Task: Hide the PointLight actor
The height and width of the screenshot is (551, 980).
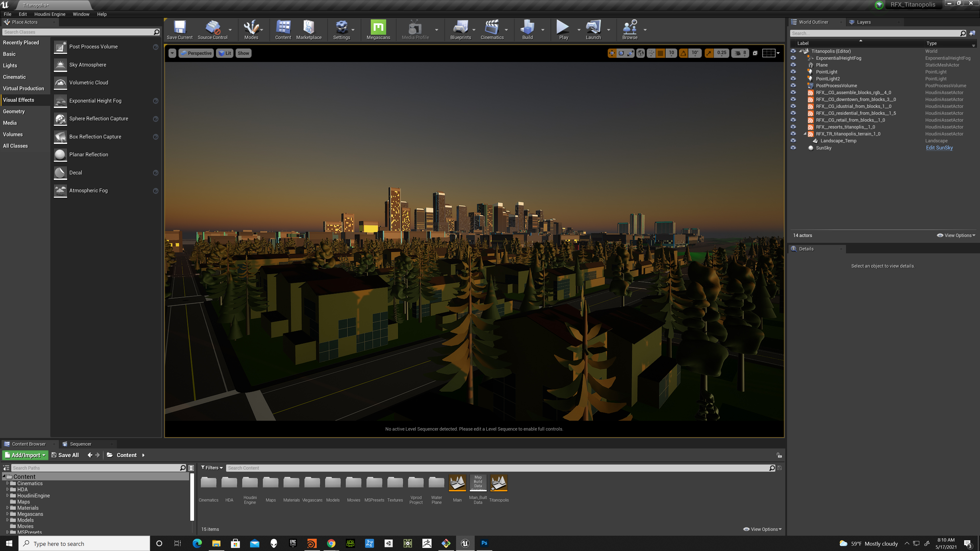Action: pyautogui.click(x=793, y=72)
